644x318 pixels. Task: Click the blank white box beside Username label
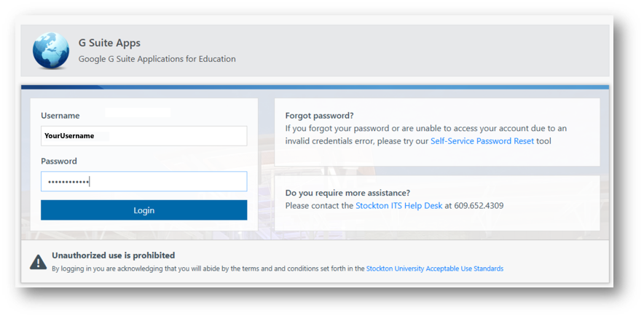pyautogui.click(x=138, y=113)
